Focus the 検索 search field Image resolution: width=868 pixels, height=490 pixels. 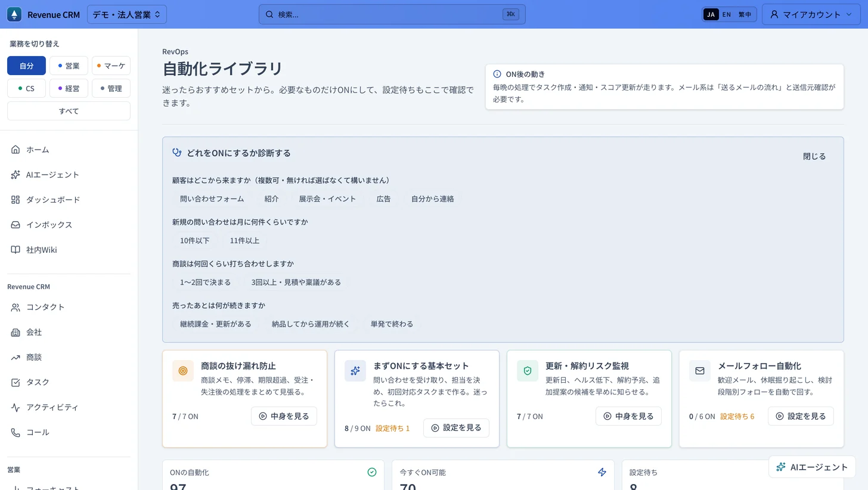tap(392, 14)
